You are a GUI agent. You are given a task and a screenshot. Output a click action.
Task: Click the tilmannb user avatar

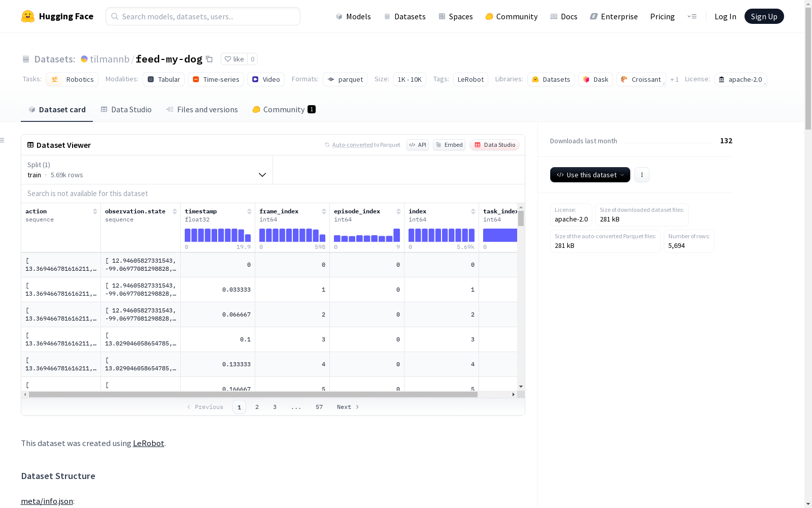84,59
